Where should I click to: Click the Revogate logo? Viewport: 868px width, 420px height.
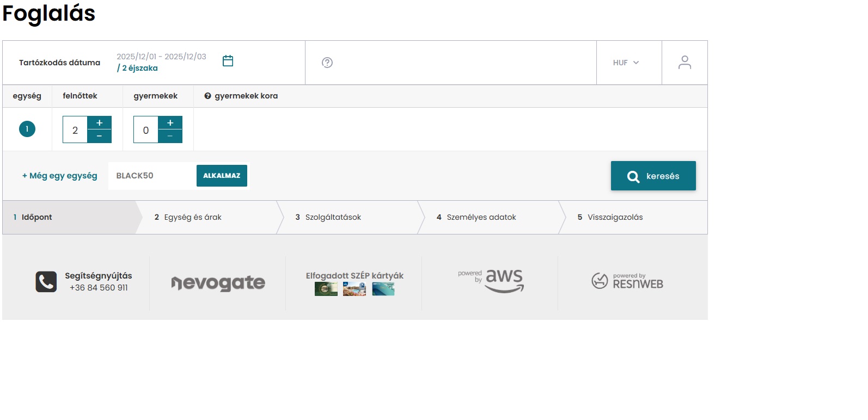[x=218, y=283]
